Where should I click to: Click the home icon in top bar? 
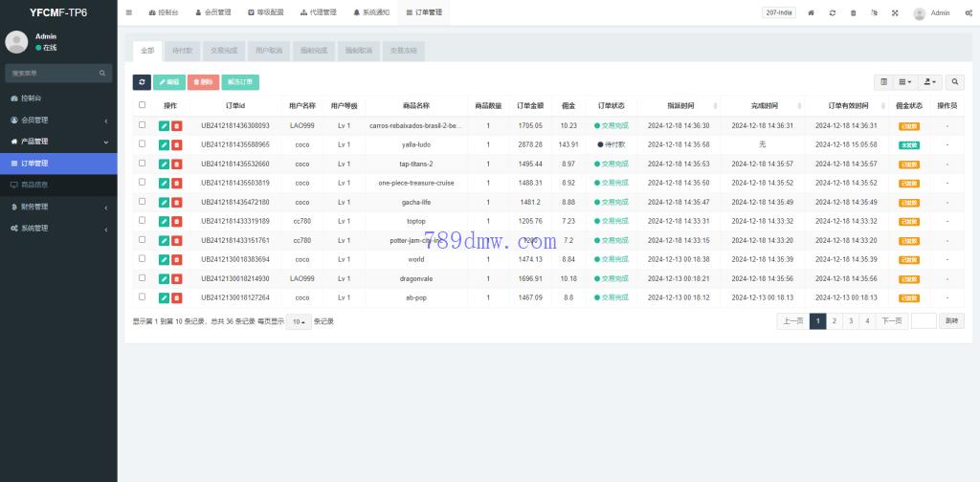point(812,13)
